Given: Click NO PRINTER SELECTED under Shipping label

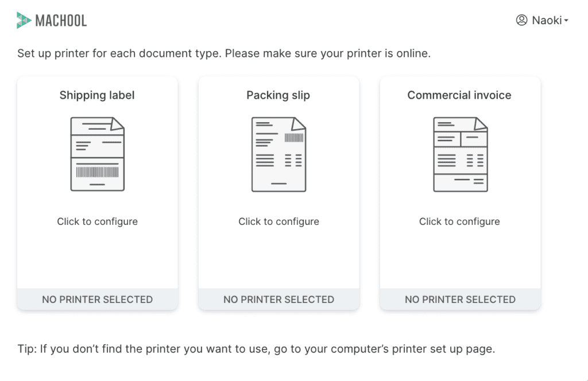Looking at the screenshot, I should [97, 299].
